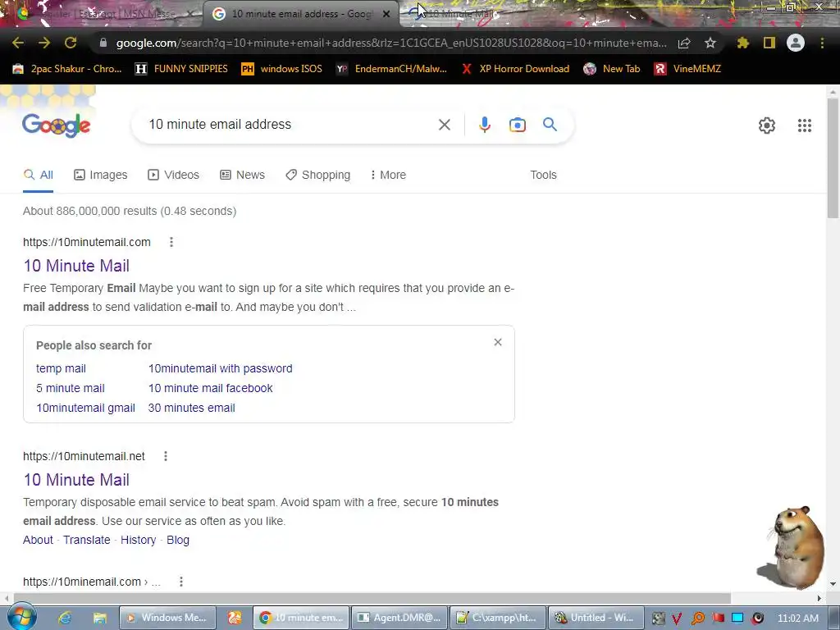The height and width of the screenshot is (630, 840).
Task: Start voice search with microphone
Action: (484, 125)
